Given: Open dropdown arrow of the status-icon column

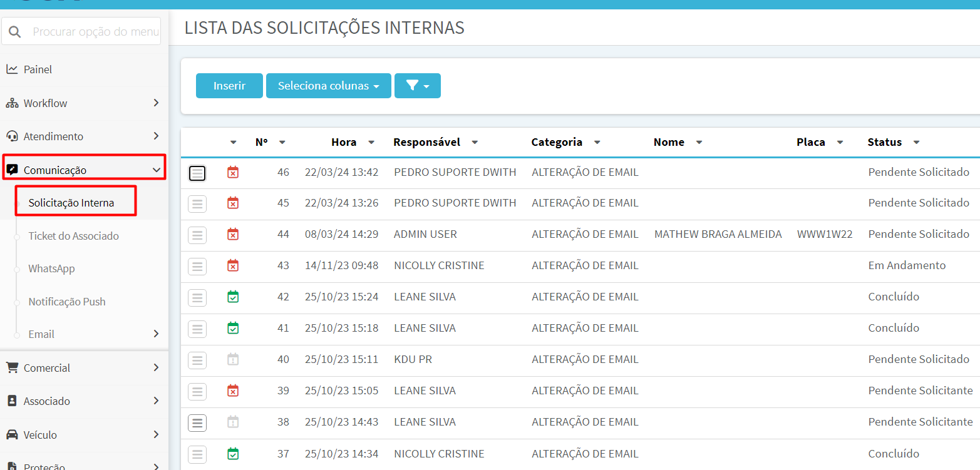Looking at the screenshot, I should pyautogui.click(x=233, y=143).
